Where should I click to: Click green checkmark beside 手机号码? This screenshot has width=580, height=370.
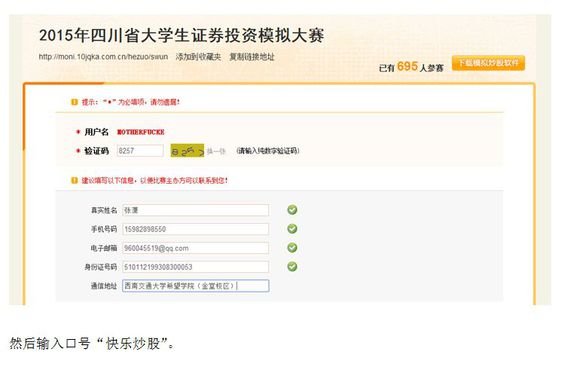point(292,229)
